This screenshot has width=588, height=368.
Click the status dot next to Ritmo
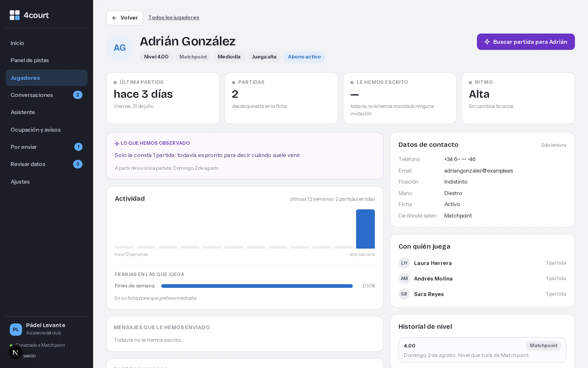[470, 83]
